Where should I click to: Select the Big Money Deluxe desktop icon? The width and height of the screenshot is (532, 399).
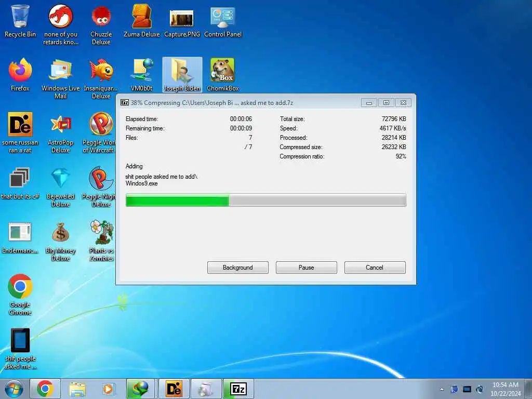click(x=60, y=241)
